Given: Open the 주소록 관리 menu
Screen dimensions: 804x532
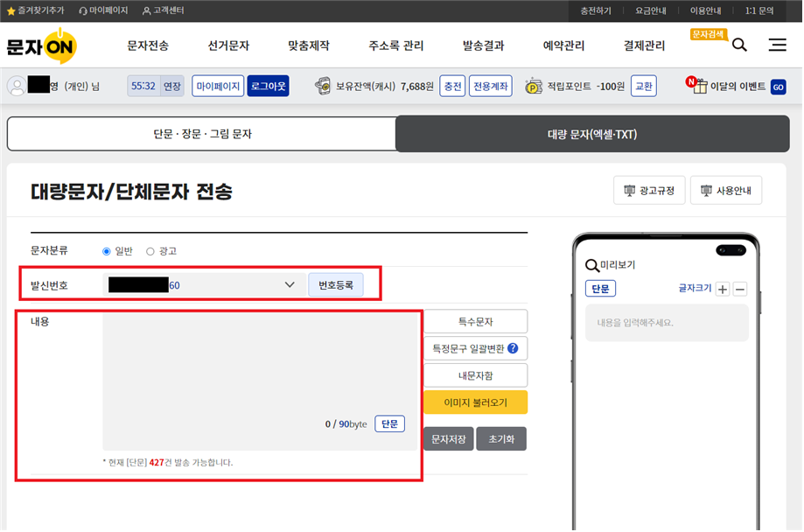Looking at the screenshot, I should tap(395, 45).
